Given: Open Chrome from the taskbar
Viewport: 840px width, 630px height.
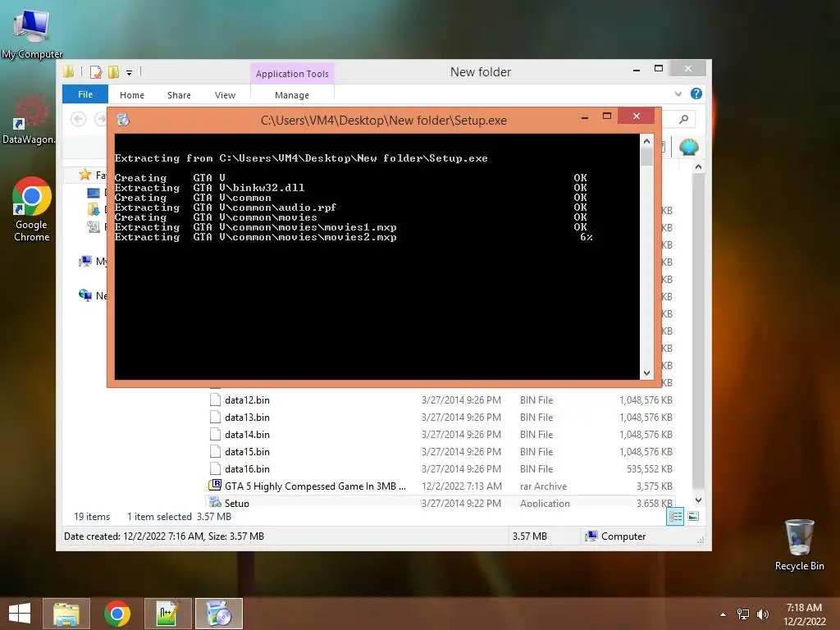Looking at the screenshot, I should pos(116,614).
